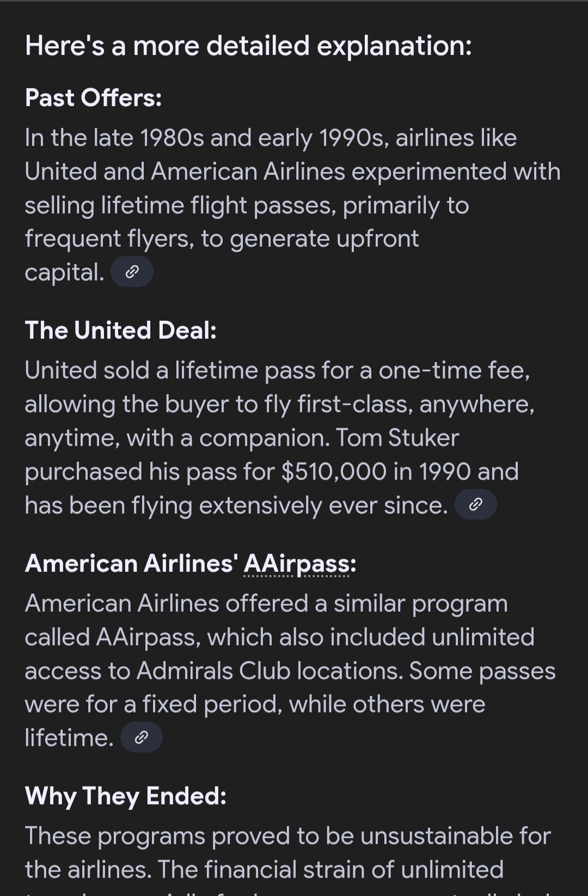Click "lifetime flight passes" in first paragraph
588x896 pixels.
coord(218,206)
